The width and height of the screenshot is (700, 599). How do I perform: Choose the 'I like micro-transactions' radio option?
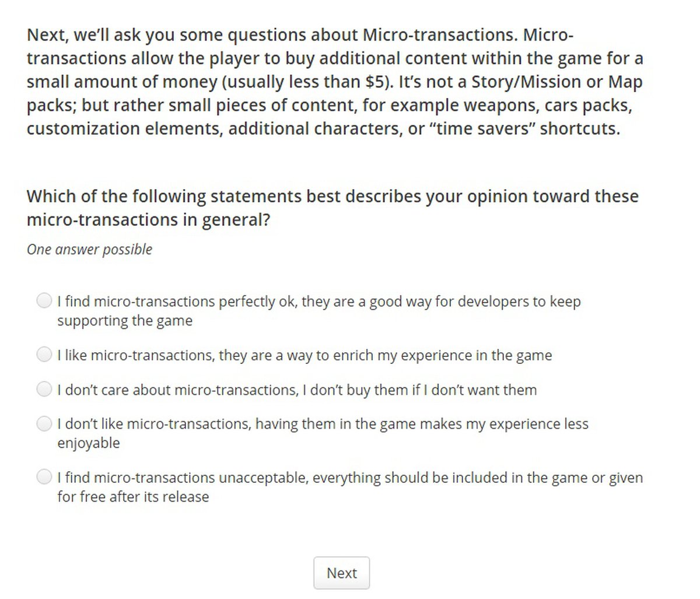point(44,355)
